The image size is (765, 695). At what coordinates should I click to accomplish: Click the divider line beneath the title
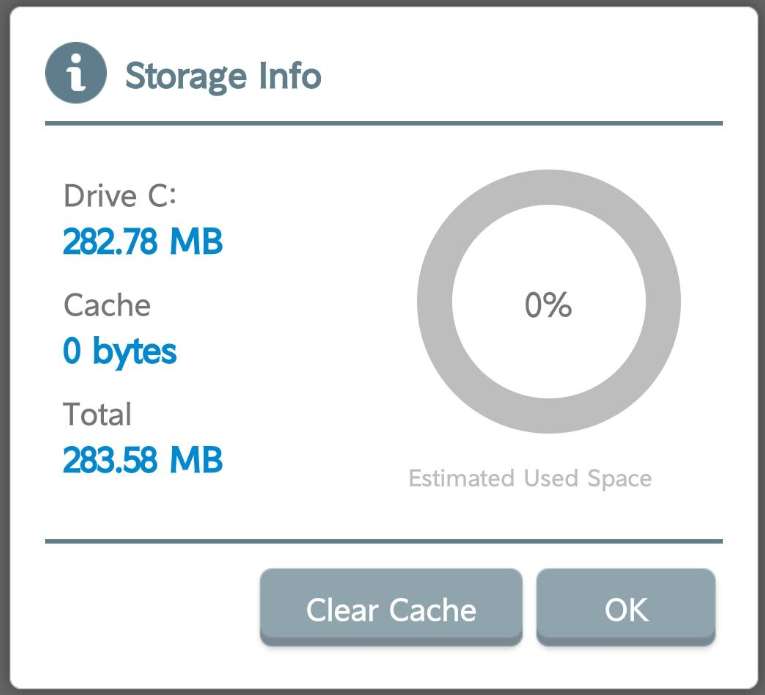point(383,124)
